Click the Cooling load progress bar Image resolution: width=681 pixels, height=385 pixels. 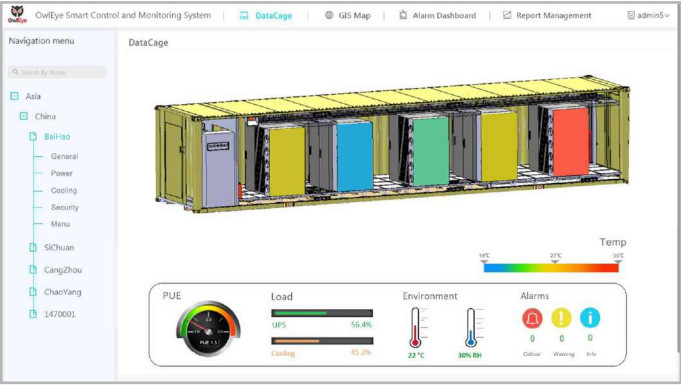322,341
